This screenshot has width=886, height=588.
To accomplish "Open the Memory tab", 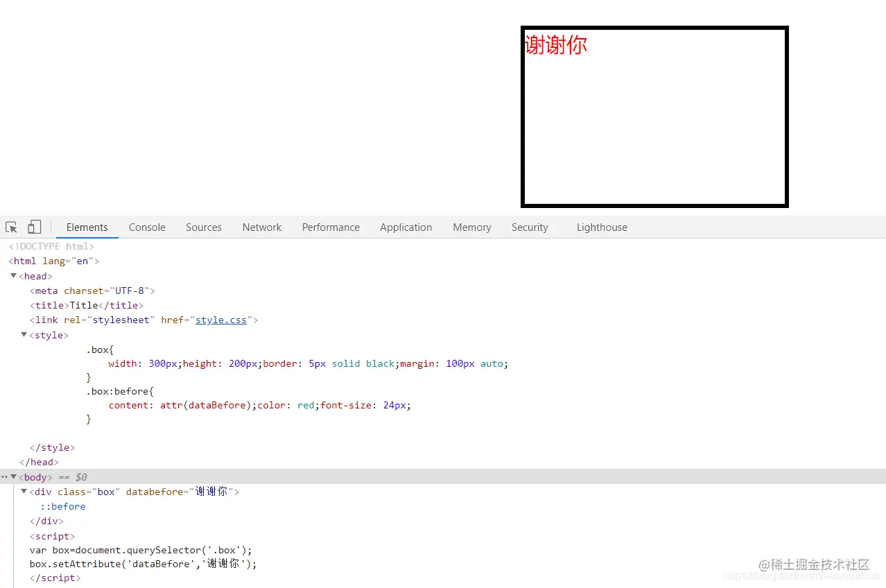I will 472,227.
